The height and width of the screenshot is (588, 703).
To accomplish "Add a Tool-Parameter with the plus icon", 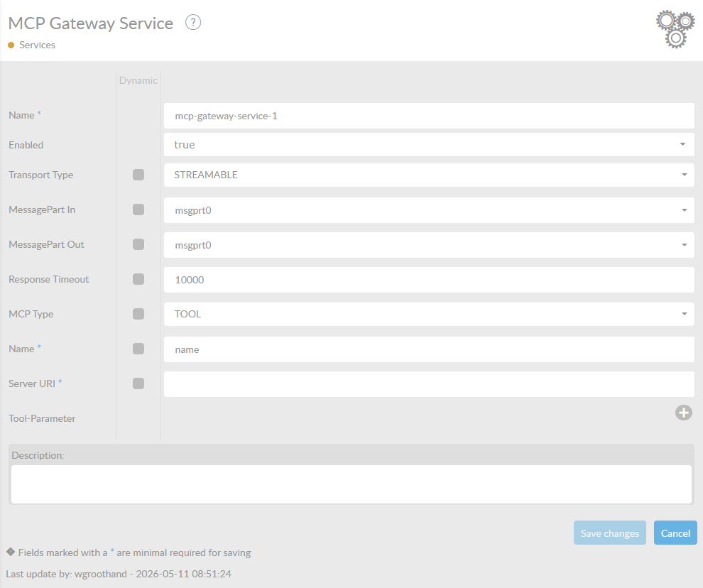I will click(684, 413).
